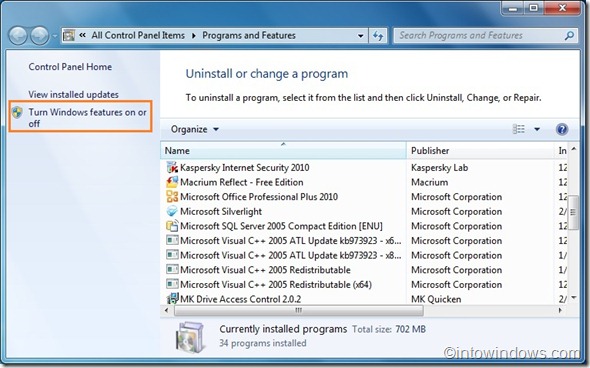The width and height of the screenshot is (590, 368).
Task: Click the double chevron in address bar
Action: [x=82, y=35]
